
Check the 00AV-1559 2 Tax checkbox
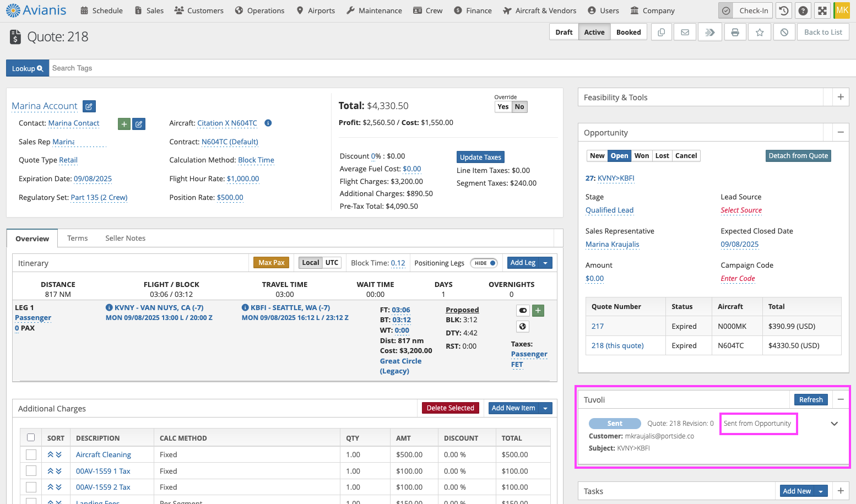tap(31, 487)
